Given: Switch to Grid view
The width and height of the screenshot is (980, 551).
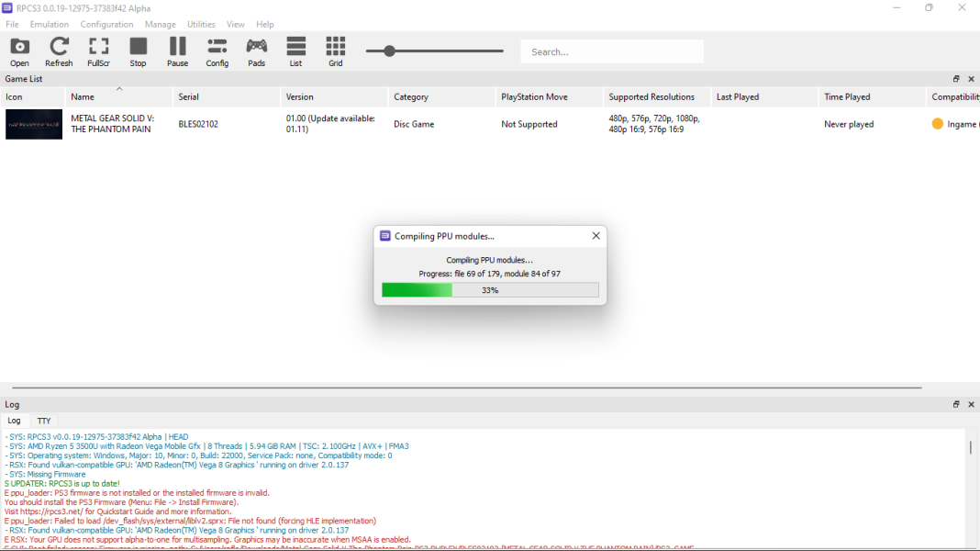Looking at the screenshot, I should [336, 51].
